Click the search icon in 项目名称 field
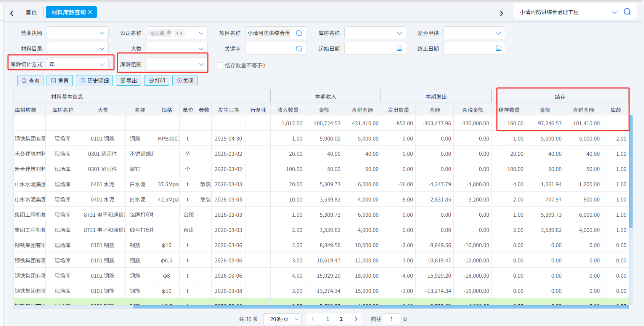Screen dimensions: 644x326 coord(299,33)
